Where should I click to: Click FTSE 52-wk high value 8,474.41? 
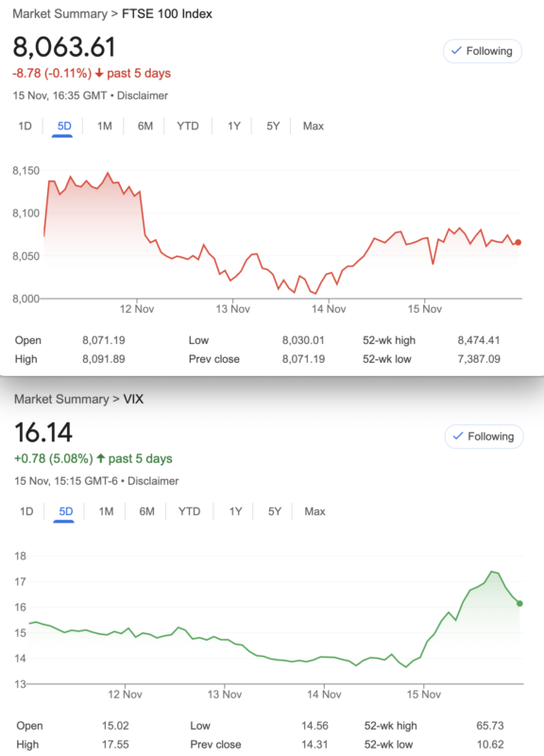[479, 340]
